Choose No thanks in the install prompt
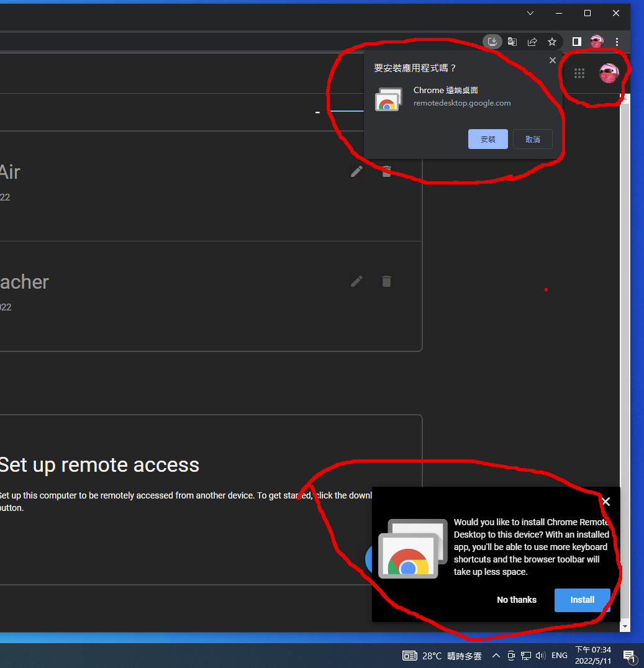The height and width of the screenshot is (668, 644). click(x=516, y=600)
